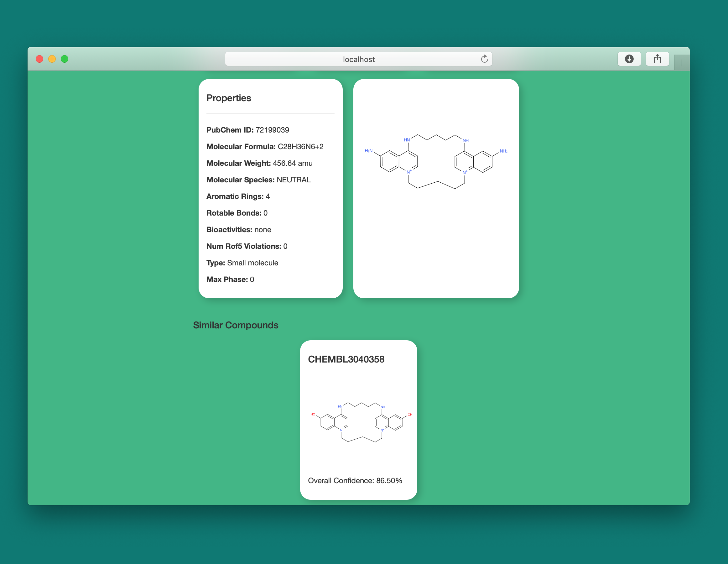This screenshot has height=564, width=728.
Task: Click the main molecule structure image
Action: [x=436, y=162]
